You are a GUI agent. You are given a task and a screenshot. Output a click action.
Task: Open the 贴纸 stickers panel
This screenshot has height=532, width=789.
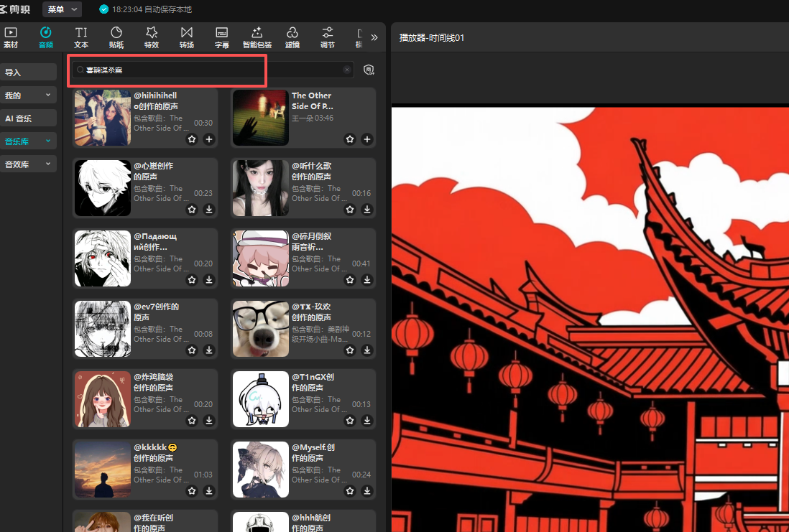pos(116,37)
